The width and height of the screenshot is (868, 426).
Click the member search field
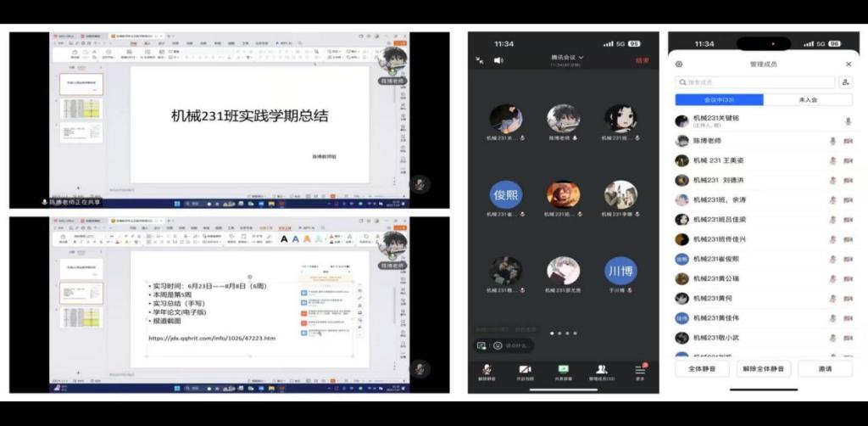coord(754,82)
